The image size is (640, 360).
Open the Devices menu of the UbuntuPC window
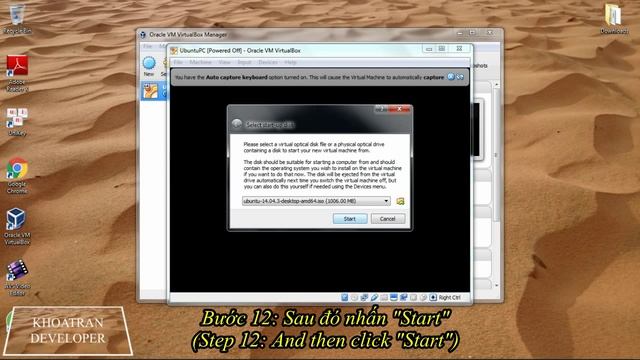pyautogui.click(x=268, y=62)
